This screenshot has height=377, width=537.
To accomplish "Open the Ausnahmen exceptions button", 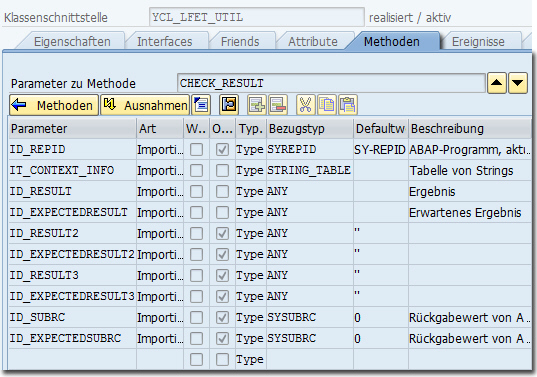I will (x=145, y=105).
